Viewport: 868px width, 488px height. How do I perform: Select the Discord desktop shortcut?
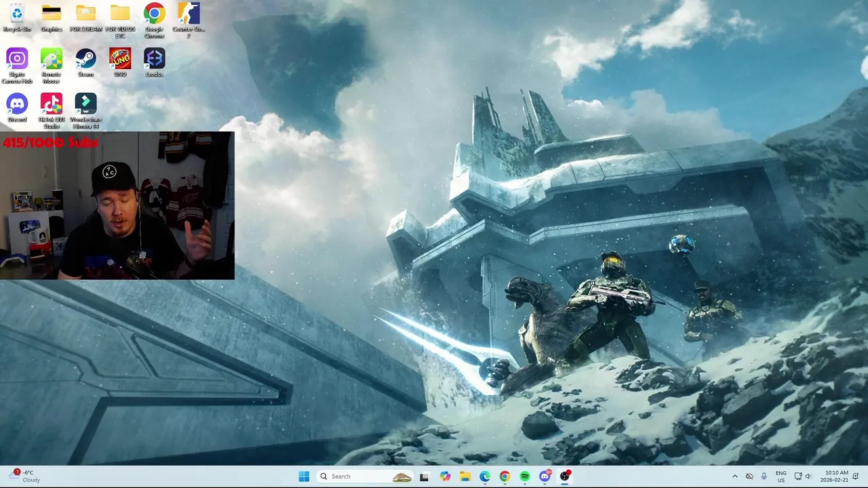[x=17, y=108]
